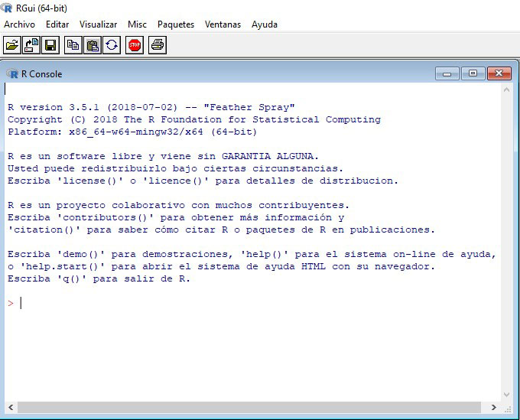This screenshot has height=420, width=520.
Task: Click the text 'help.start()' in the console
Action: [63, 267]
